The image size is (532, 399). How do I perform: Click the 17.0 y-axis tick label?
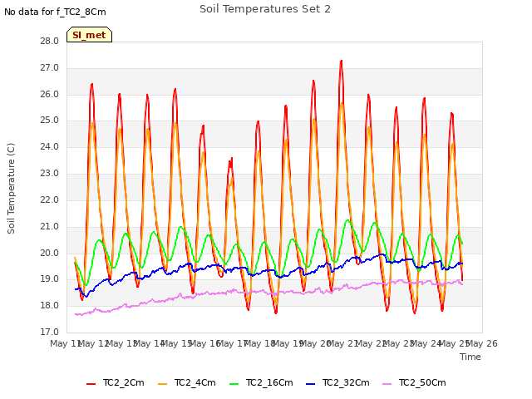(50, 332)
